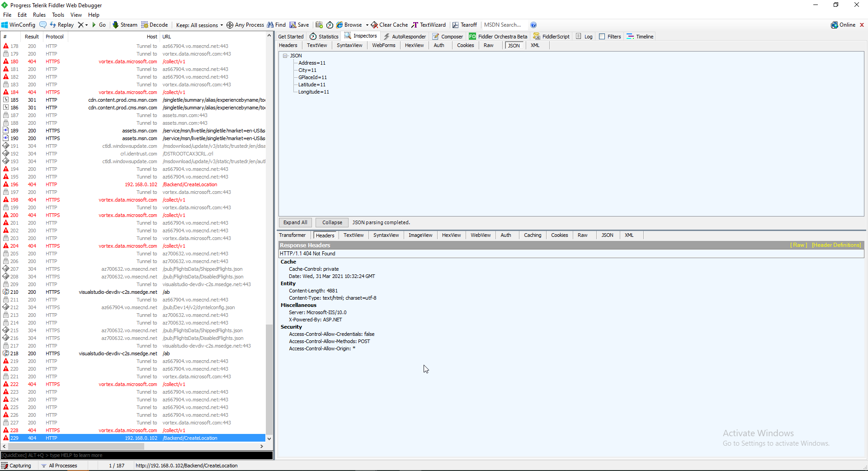This screenshot has width=868, height=471.
Task: Click the session 210 JSON icon
Action: coord(6,292)
